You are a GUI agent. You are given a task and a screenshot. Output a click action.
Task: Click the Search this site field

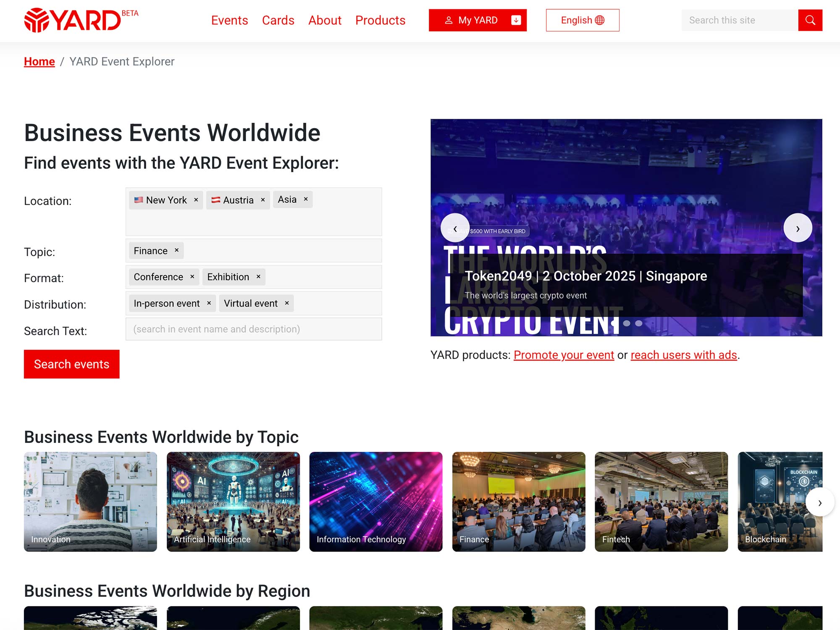point(740,20)
